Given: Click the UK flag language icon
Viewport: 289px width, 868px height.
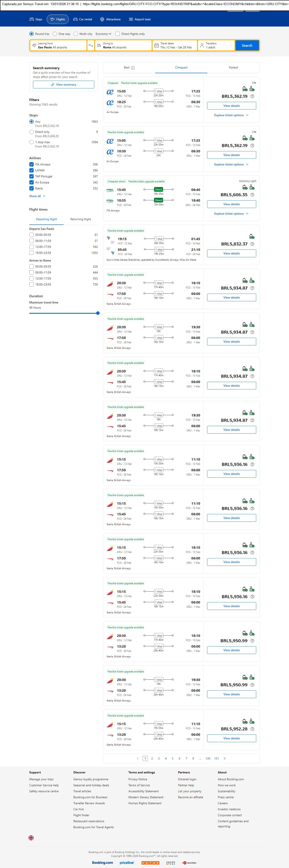Looking at the screenshot, I should click(31, 838).
